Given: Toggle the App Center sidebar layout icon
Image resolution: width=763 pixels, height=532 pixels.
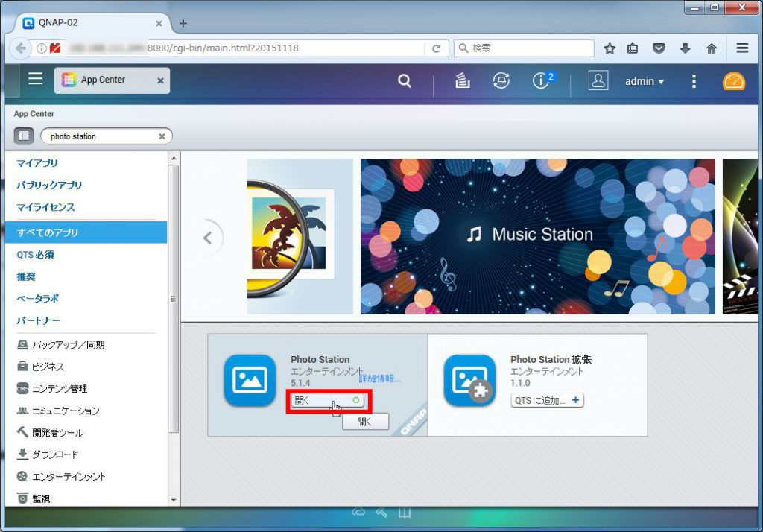Looking at the screenshot, I should tap(23, 136).
